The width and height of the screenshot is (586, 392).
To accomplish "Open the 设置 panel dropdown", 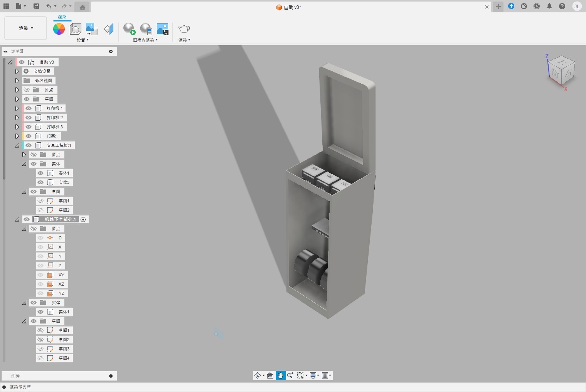I will [83, 40].
